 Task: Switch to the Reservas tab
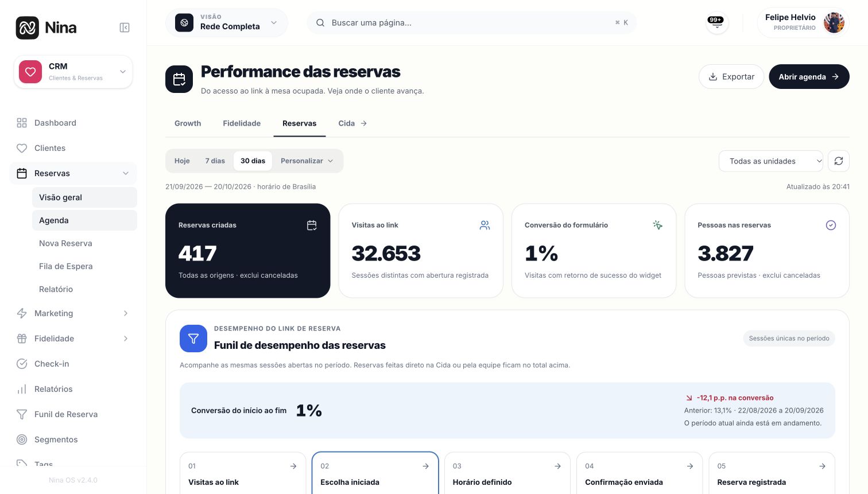coord(300,123)
